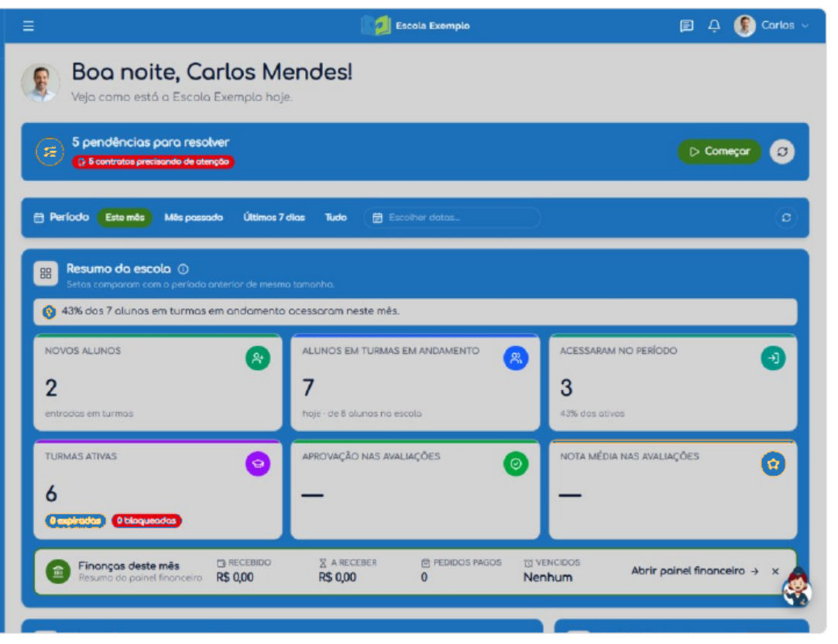
Task: Click Carlos avatar in top bar
Action: [x=744, y=26]
